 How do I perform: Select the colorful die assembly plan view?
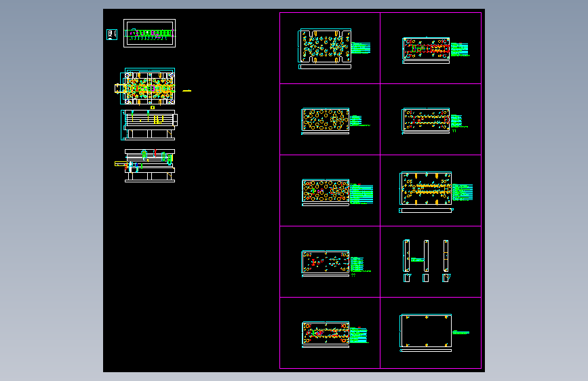tap(147, 86)
